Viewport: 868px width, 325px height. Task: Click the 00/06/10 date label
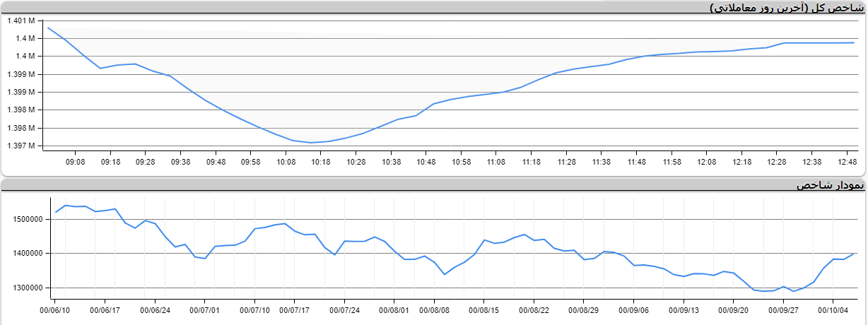point(54,309)
